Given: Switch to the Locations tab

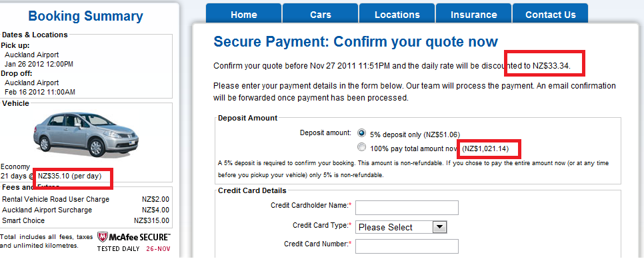Looking at the screenshot, I should [397, 13].
